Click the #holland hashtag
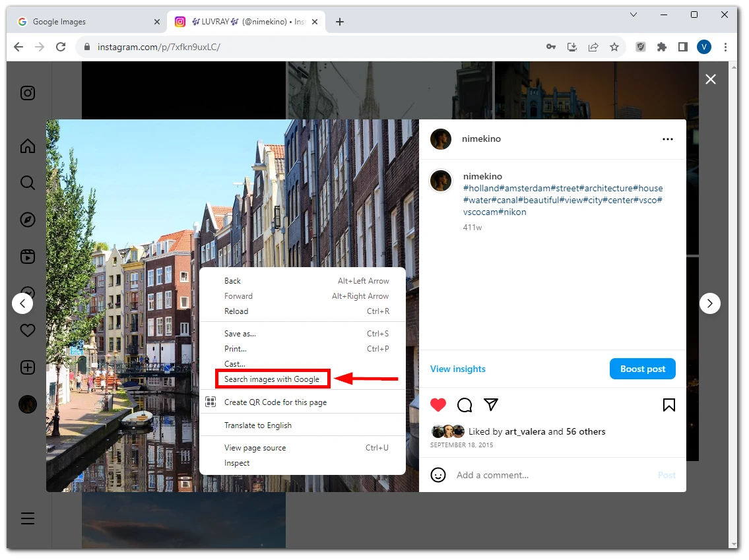 (481, 188)
